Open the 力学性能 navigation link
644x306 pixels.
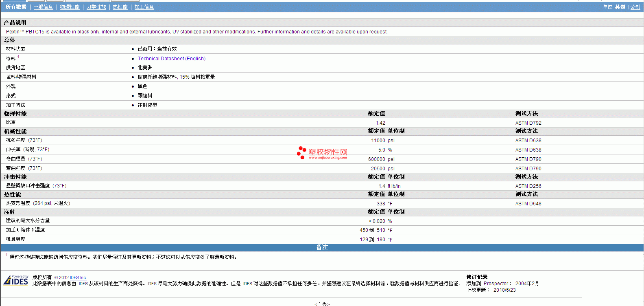point(96,7)
